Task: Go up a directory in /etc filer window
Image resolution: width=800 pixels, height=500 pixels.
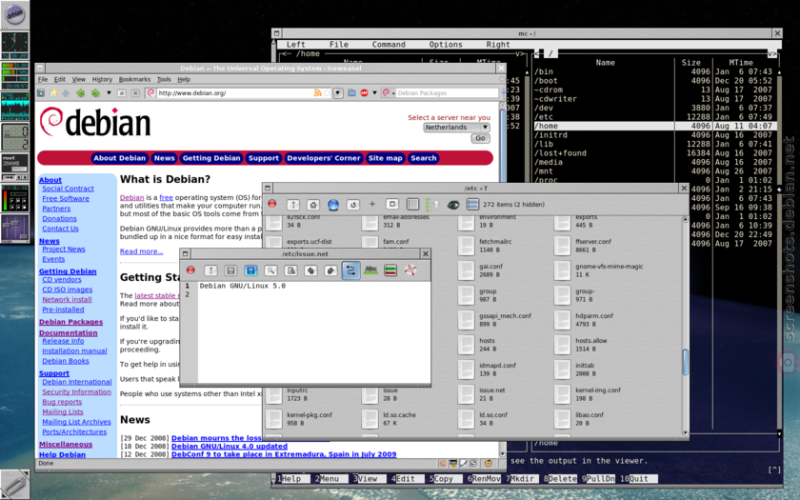Action: (x=293, y=205)
